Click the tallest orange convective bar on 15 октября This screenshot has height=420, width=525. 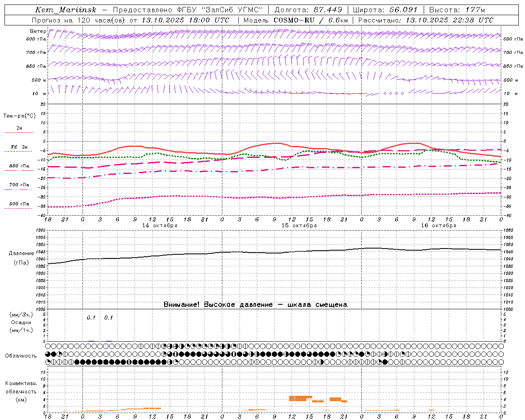point(301,398)
